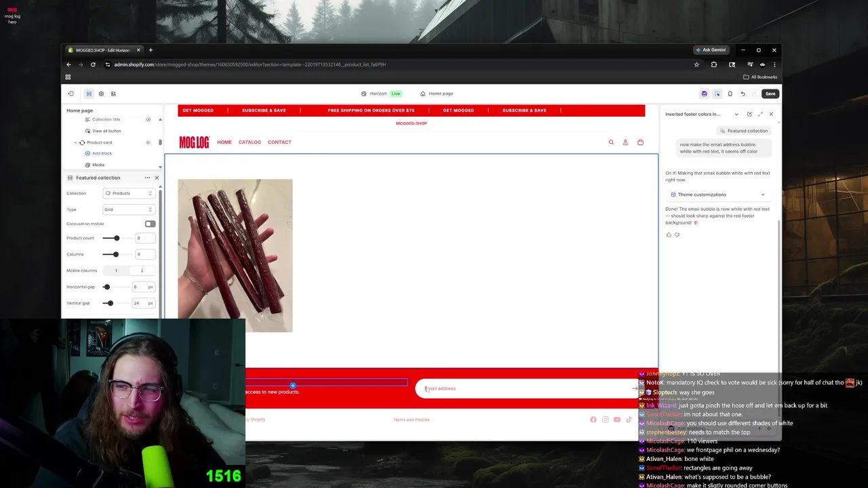Give thumbs up to response
Screen dimensions: 868x488
pos(669,235)
